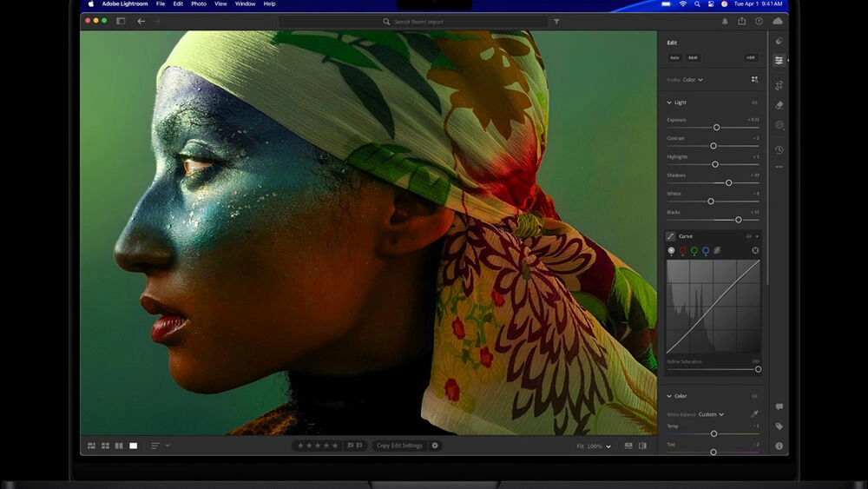Click the Copy Edit Settings button

tap(399, 446)
